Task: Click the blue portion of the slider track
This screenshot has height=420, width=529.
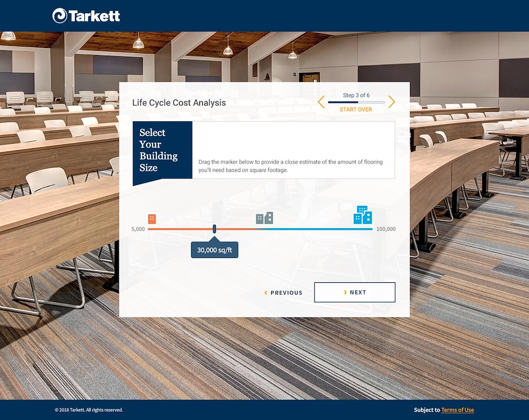Action: coord(315,229)
